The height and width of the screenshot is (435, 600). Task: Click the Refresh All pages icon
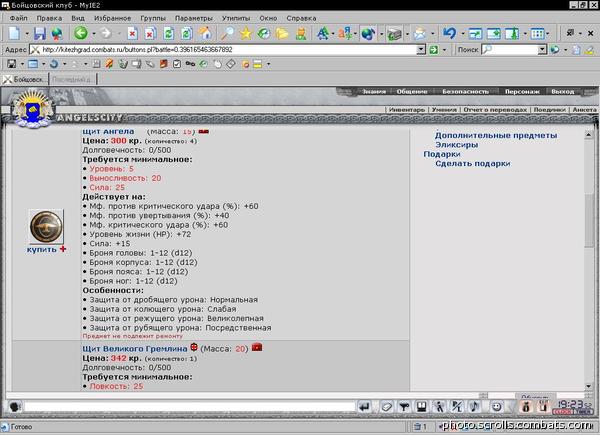[187, 34]
